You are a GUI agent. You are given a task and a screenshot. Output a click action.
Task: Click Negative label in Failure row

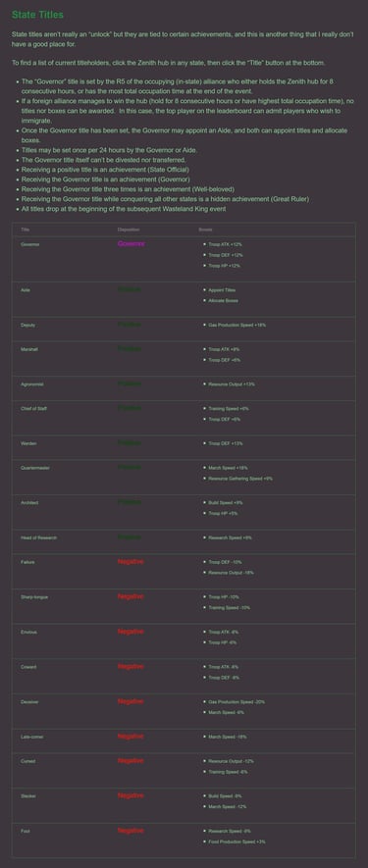(131, 561)
